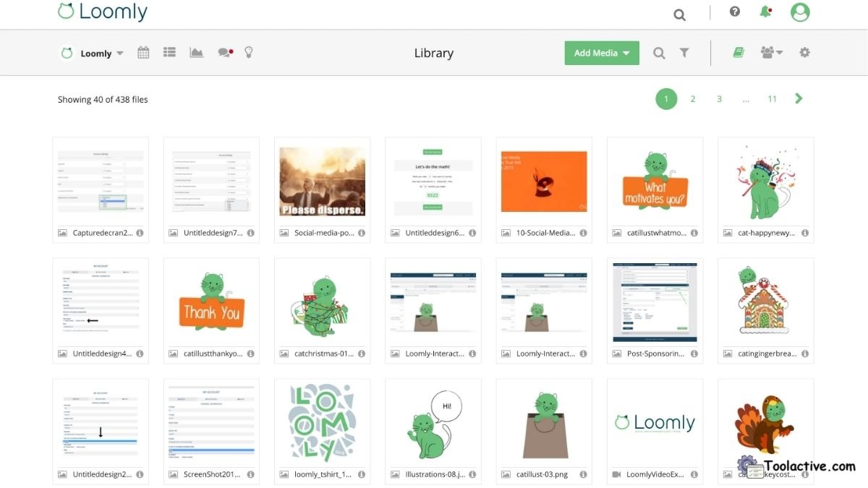The image size is (868, 488).
Task: Open the green Library book icon
Action: tap(737, 52)
